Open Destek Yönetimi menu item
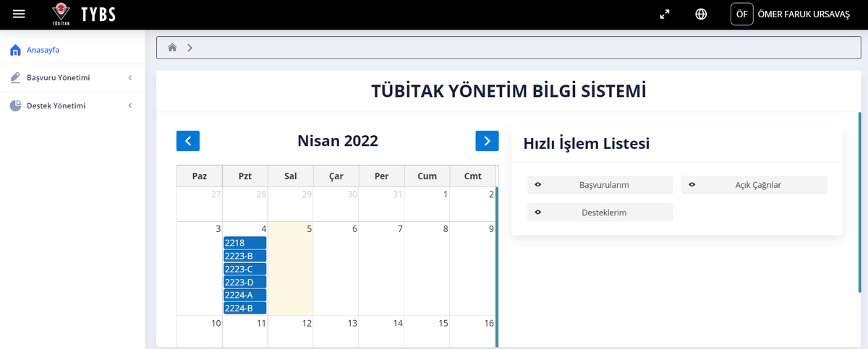Screen dimensions: 868x349 [72, 105]
